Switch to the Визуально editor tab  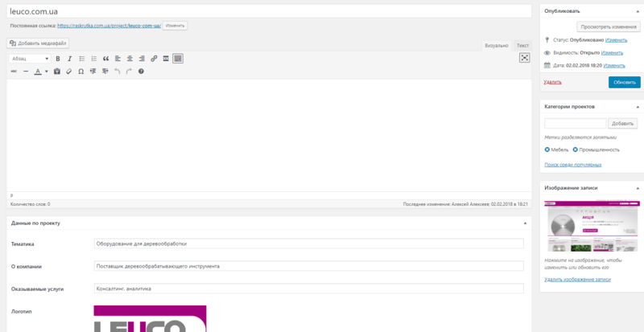[x=497, y=46]
